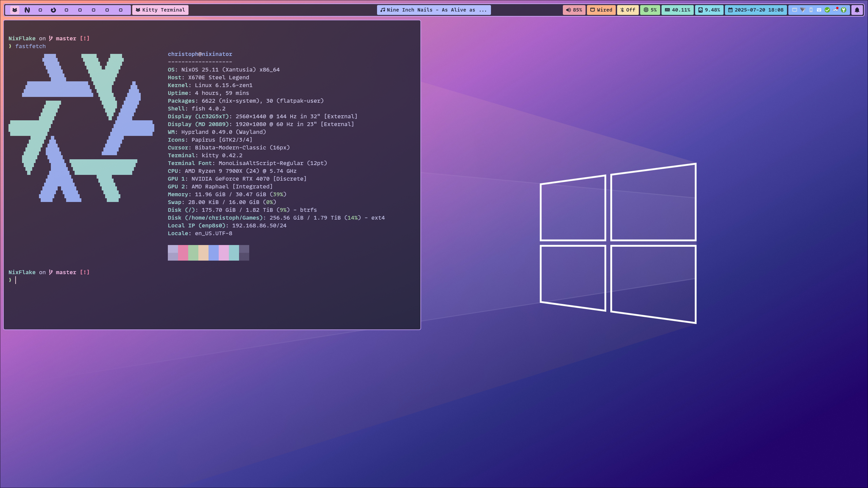This screenshot has height=488, width=868.
Task: Click the Kitty Terminal window title
Action: point(160,10)
